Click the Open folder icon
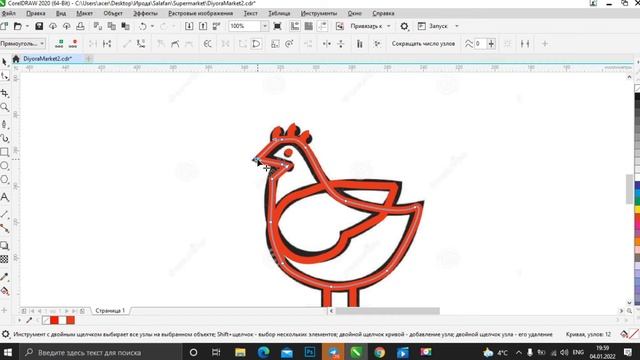The image size is (640, 360). pos(17,26)
